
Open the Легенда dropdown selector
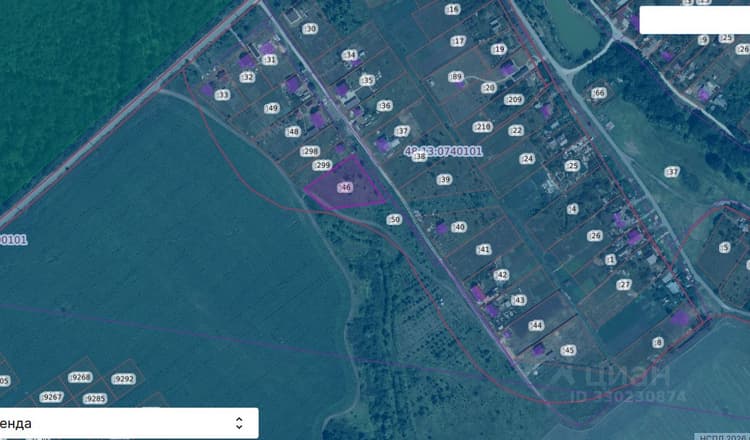pyautogui.click(x=128, y=423)
